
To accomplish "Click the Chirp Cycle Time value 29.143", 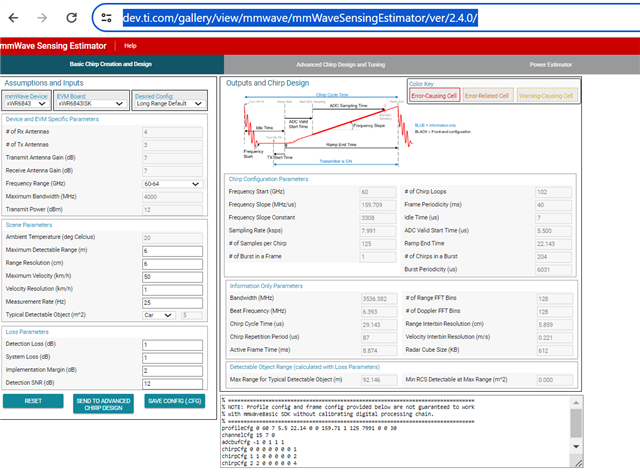I will [x=379, y=325].
